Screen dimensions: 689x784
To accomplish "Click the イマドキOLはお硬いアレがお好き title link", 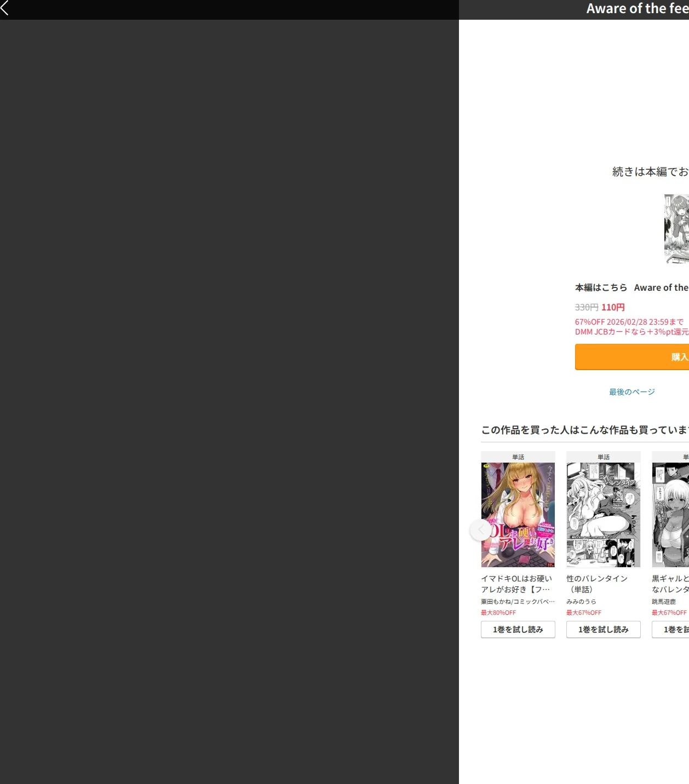I will click(x=516, y=584).
